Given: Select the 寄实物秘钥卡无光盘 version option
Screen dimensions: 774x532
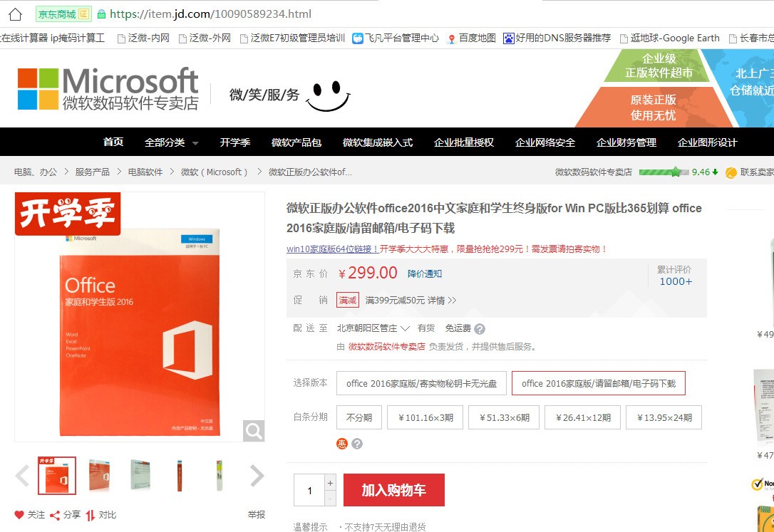Looking at the screenshot, I should pos(421,383).
